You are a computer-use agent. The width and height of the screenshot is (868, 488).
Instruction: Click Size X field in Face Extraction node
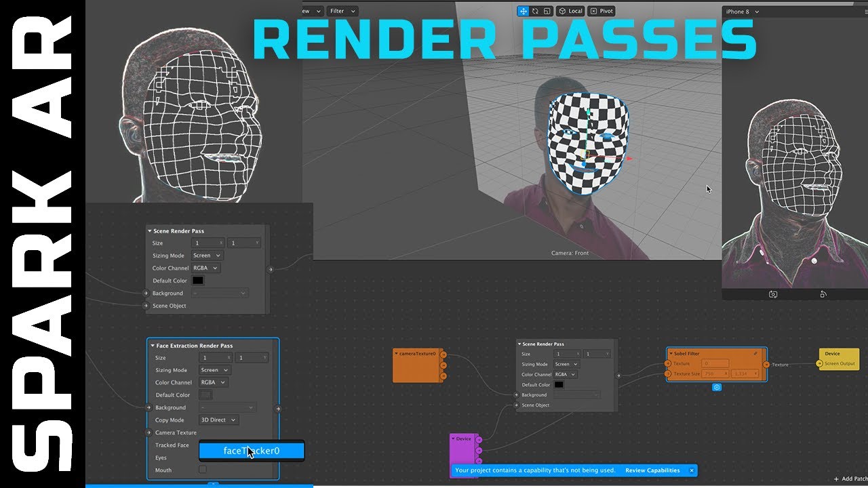(214, 357)
